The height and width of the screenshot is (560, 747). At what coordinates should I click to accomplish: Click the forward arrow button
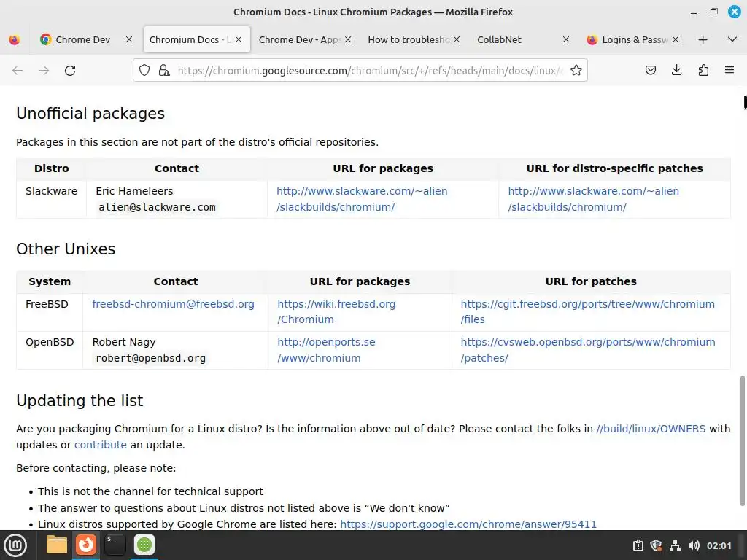[44, 71]
